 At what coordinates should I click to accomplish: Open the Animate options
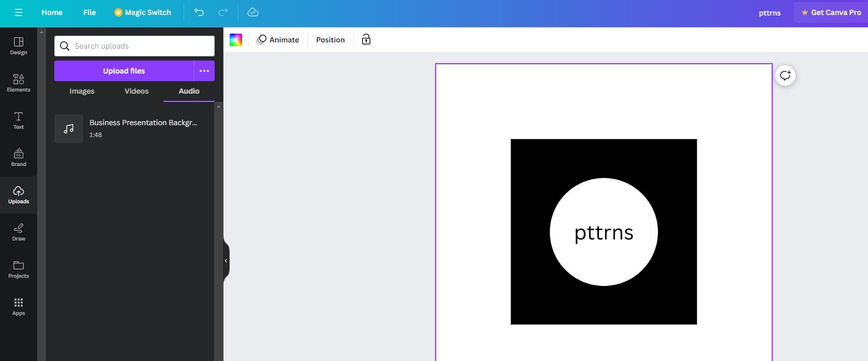click(278, 40)
